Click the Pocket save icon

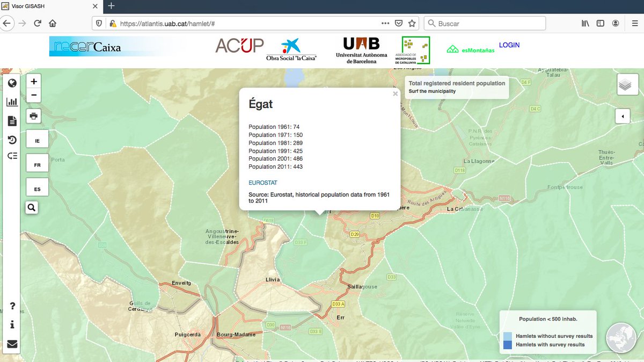point(399,24)
